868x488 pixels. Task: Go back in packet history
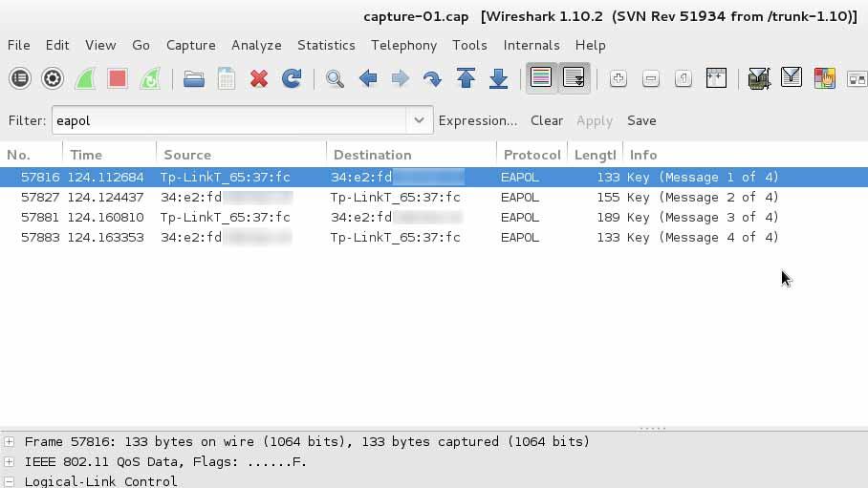coord(368,78)
